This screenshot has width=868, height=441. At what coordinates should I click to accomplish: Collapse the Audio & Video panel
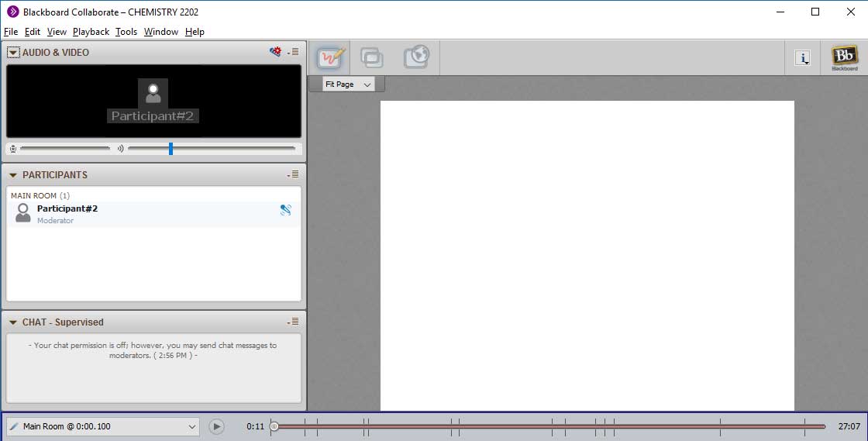[13, 53]
